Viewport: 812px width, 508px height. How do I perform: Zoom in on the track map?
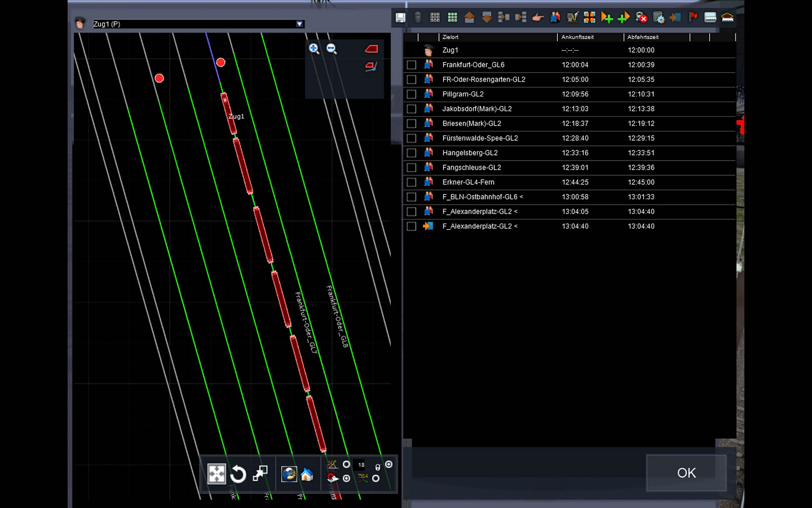coord(314,49)
